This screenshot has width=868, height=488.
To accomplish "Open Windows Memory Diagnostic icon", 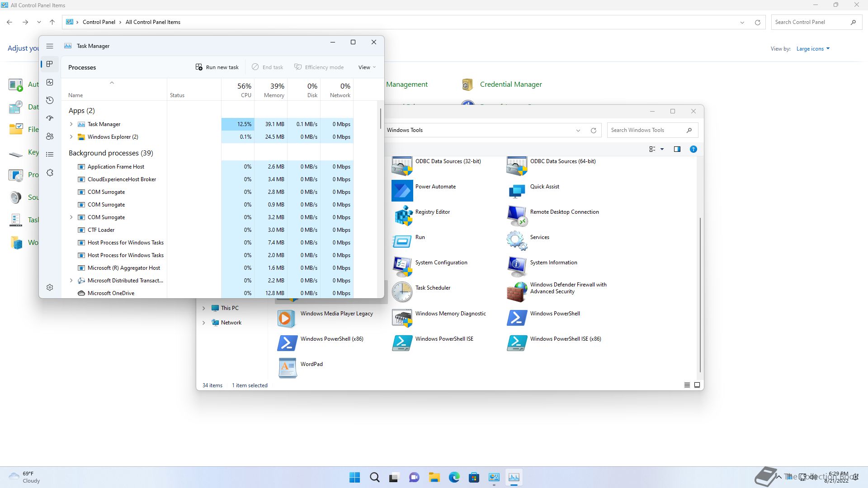I will click(x=402, y=317).
